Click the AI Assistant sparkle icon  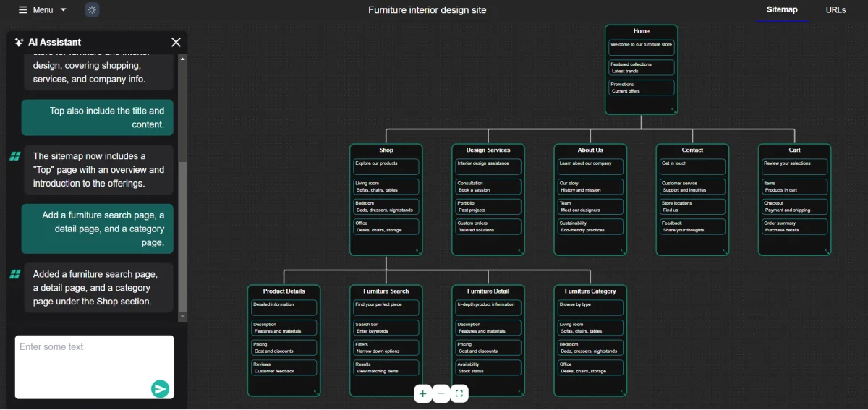click(19, 42)
